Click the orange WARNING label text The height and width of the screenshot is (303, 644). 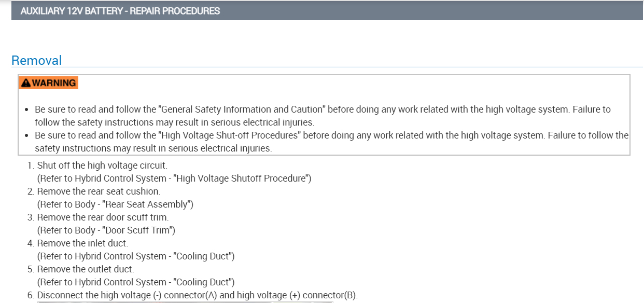point(54,83)
